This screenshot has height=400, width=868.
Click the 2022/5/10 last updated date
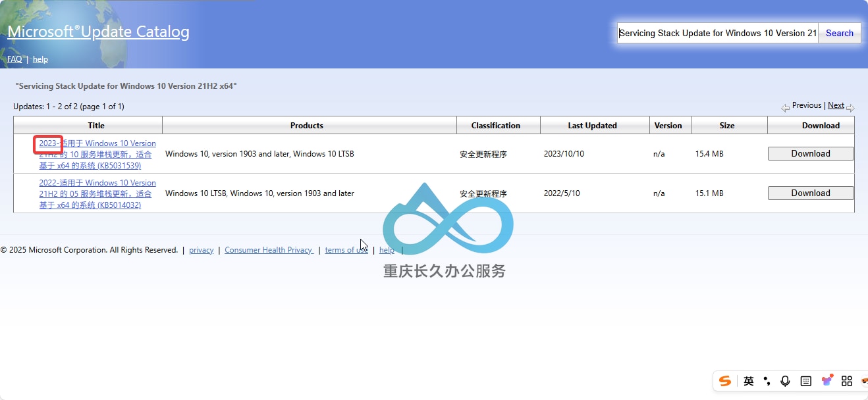[561, 193]
